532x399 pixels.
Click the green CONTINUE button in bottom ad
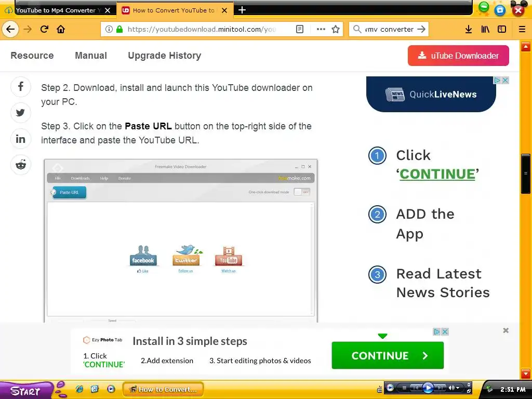388,355
